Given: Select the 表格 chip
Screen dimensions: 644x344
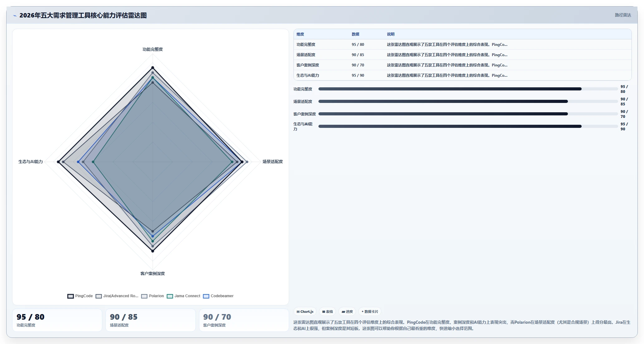Looking at the screenshot, I should [327, 312].
